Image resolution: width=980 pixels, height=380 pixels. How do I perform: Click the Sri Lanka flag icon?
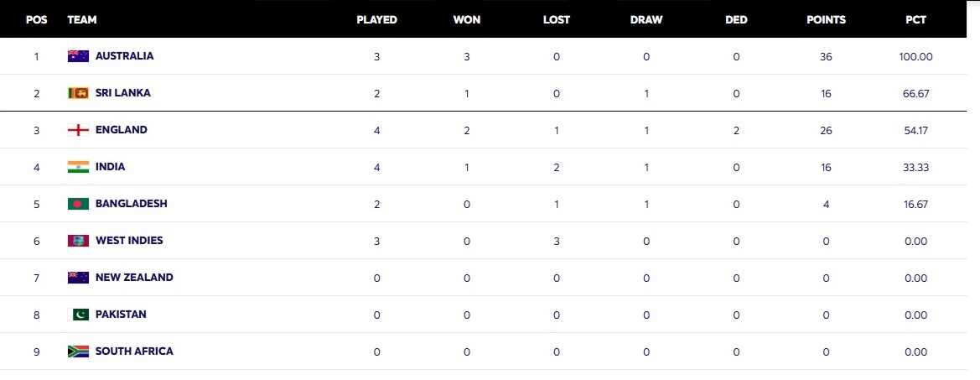point(78,93)
